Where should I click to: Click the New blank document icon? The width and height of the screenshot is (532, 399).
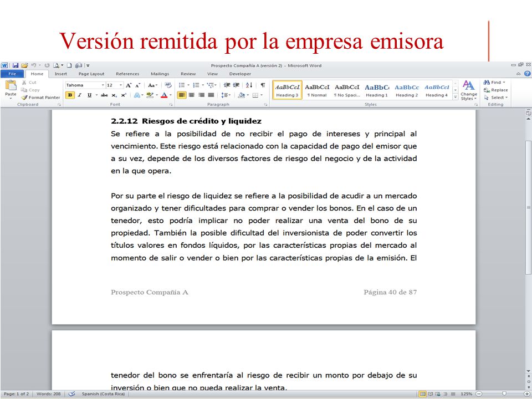(69, 65)
